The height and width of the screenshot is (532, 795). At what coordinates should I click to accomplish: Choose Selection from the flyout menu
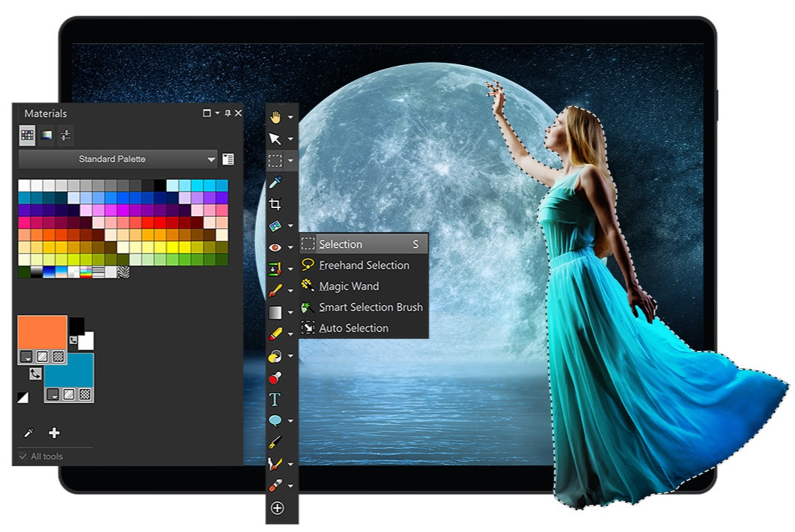364,244
